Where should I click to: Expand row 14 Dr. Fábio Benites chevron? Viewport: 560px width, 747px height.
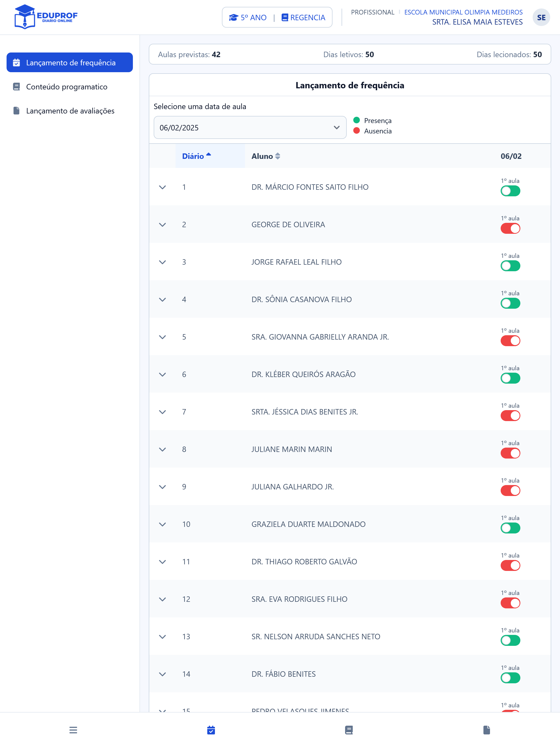162,674
